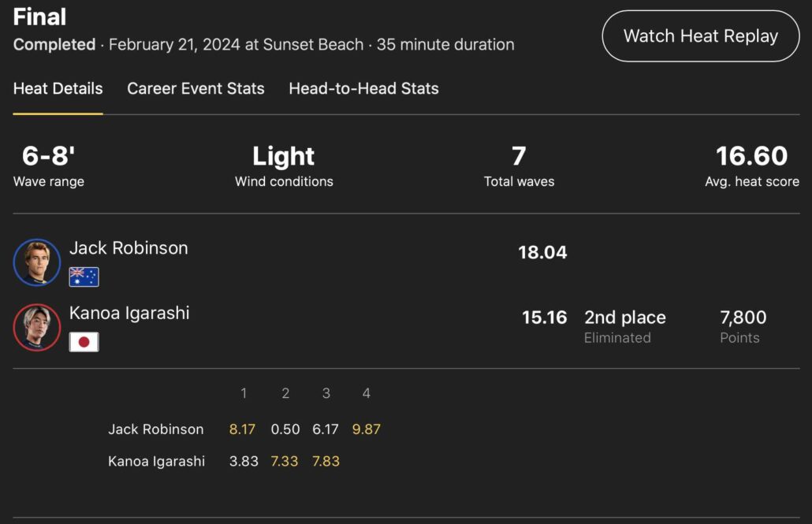This screenshot has width=812, height=524.
Task: Click Jack Robinson's 8.17 wave score
Action: [244, 429]
